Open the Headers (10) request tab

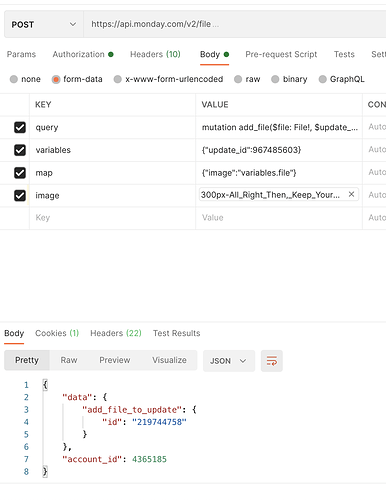pyautogui.click(x=155, y=54)
